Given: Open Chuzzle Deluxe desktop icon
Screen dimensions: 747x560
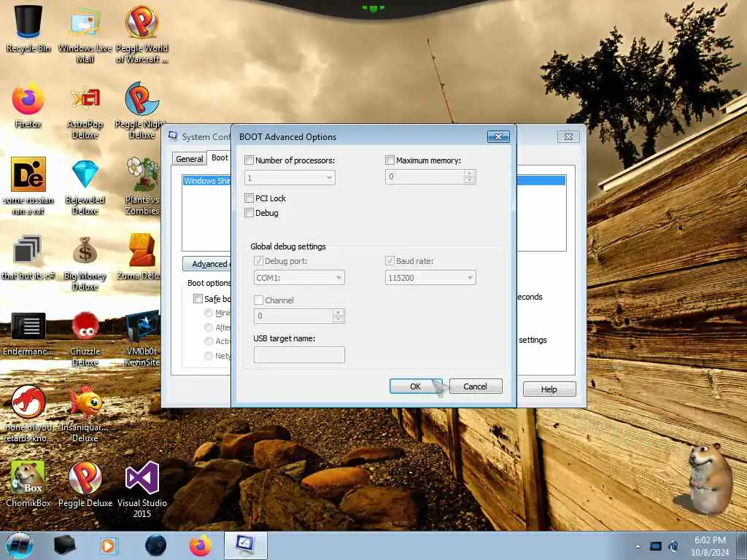Looking at the screenshot, I should pos(85,338).
